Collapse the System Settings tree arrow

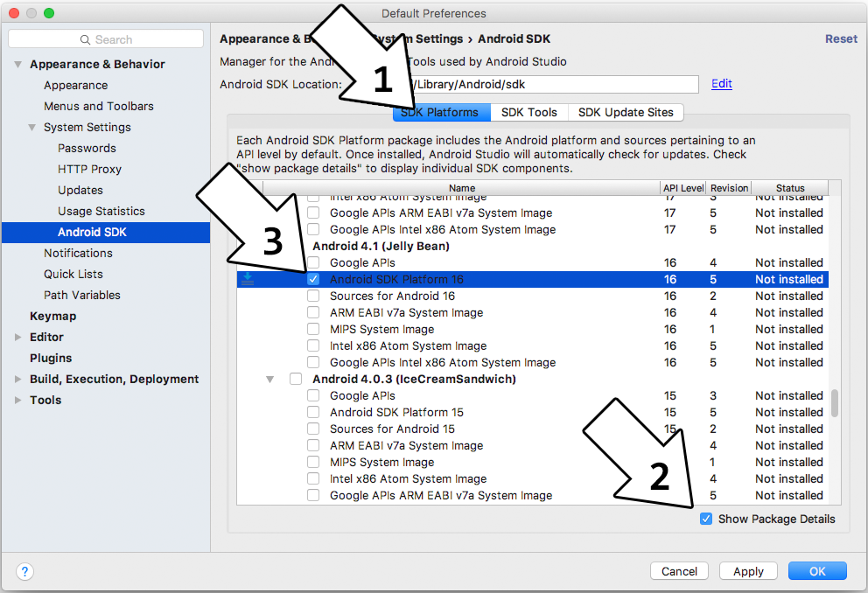click(x=32, y=127)
